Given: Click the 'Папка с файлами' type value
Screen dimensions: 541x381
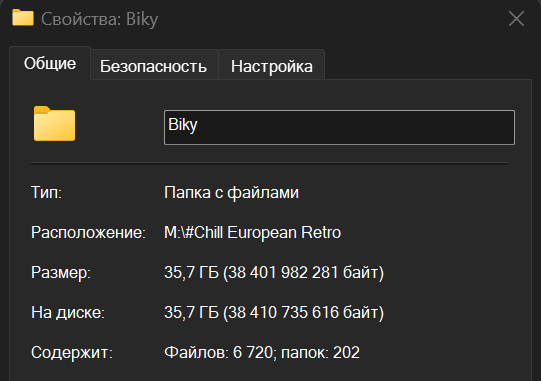Looking at the screenshot, I should coord(232,193).
